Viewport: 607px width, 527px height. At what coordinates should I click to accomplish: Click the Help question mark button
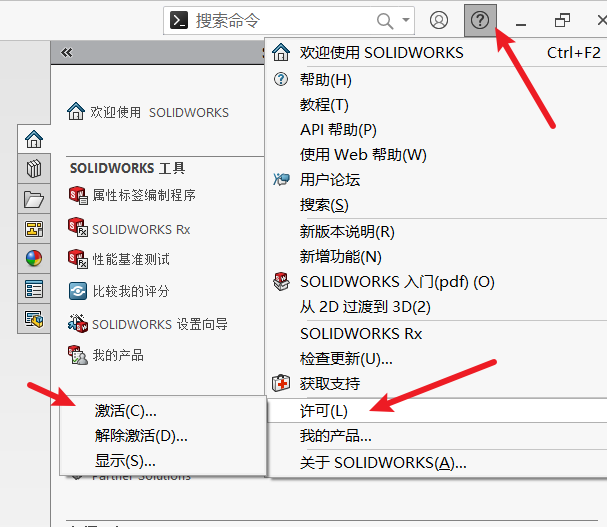tap(480, 20)
